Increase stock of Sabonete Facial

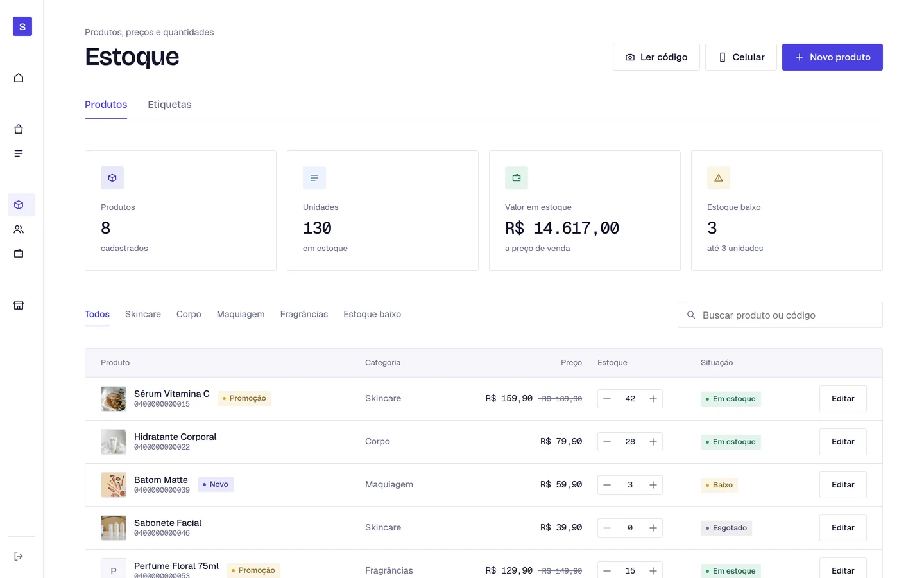[653, 528]
